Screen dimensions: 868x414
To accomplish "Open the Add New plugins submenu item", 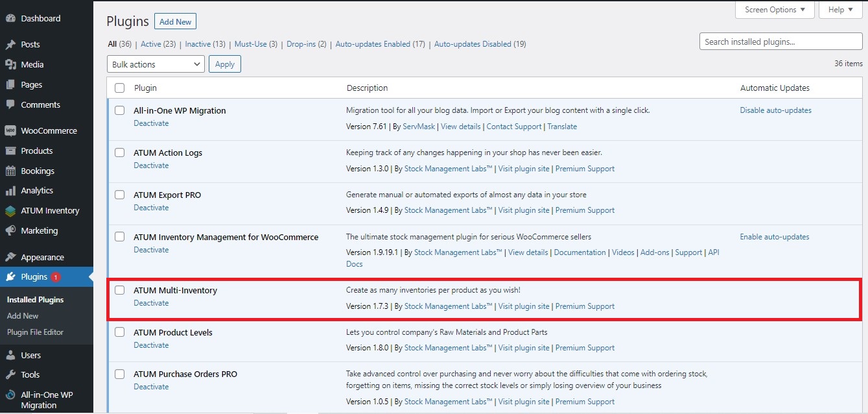I will point(23,316).
